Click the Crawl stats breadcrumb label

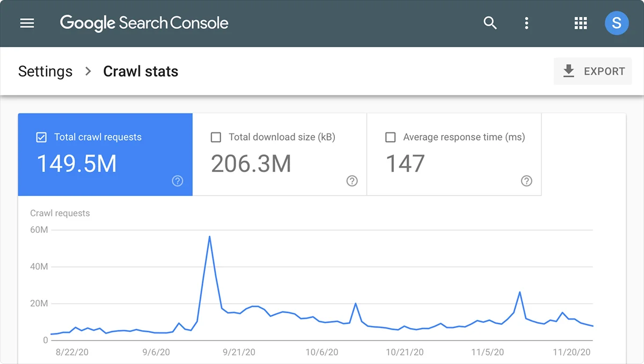click(140, 71)
